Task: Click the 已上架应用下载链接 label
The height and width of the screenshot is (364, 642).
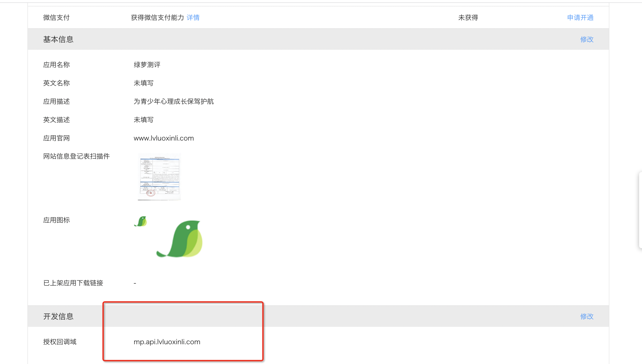Action: click(73, 283)
